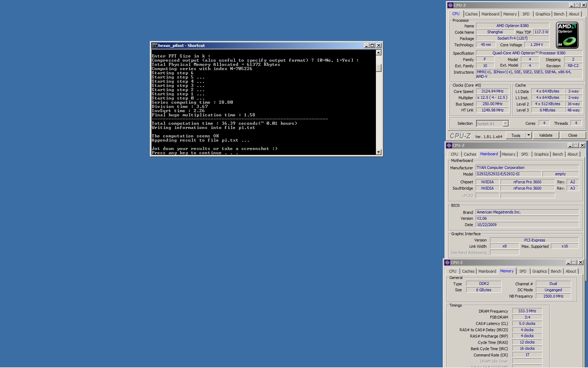Image resolution: width=588 pixels, height=368 pixels.
Task: Click the PCI-Express graphic interface version
Action: point(534,240)
